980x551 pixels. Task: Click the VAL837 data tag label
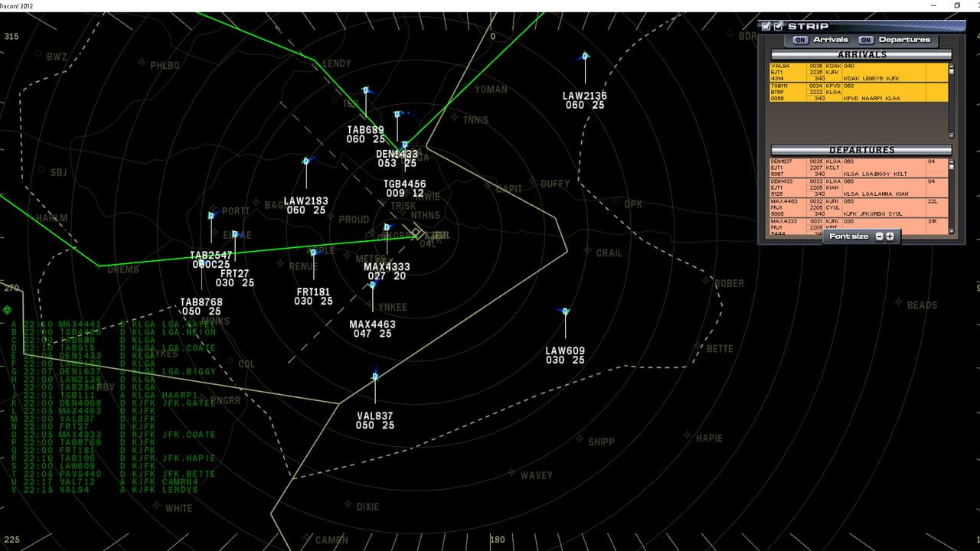(375, 421)
